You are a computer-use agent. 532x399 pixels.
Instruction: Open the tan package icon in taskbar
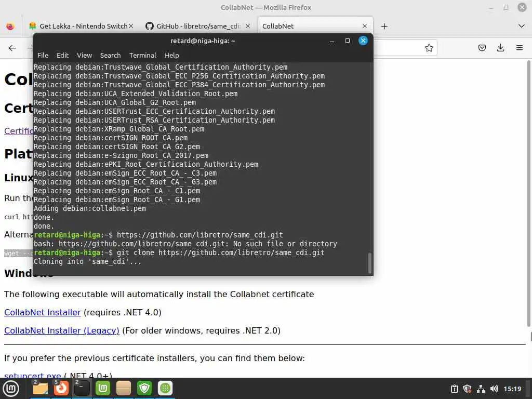coord(124,388)
